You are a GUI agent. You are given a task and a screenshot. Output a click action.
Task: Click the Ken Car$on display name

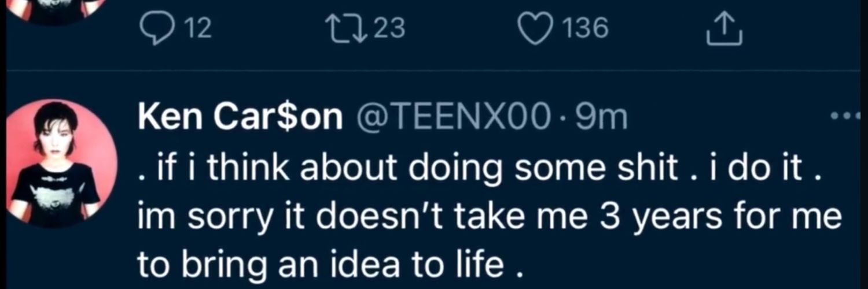click(x=240, y=118)
